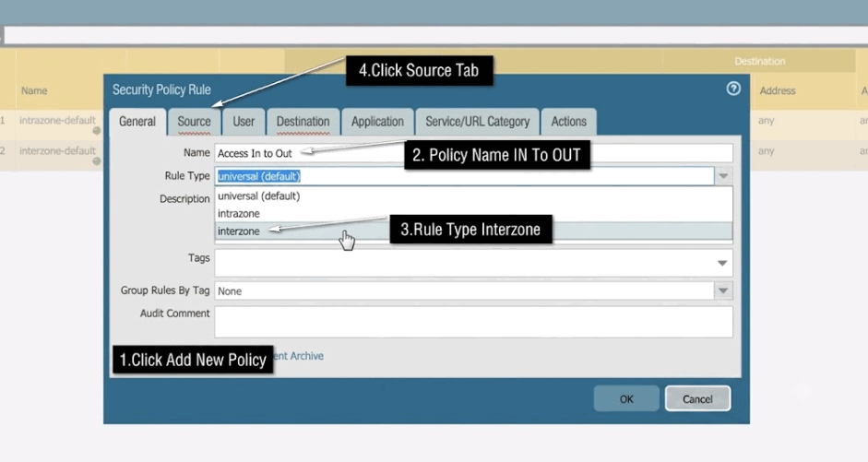Switch to the Application tab
Image resolution: width=868 pixels, height=462 pixels.
pyautogui.click(x=377, y=122)
